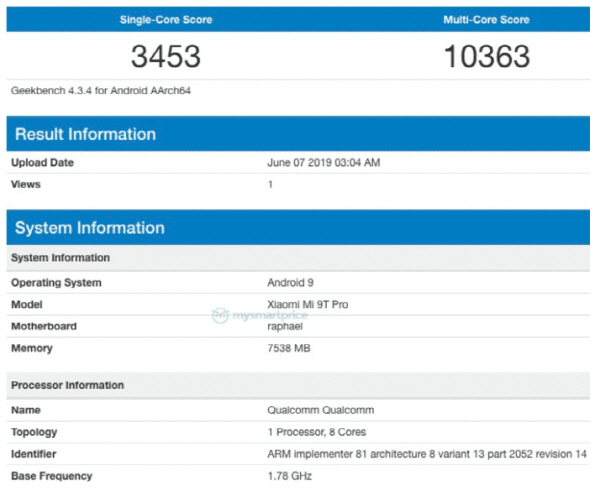
Task: Select the Qualcomm Qualcomm value
Action: point(321,410)
